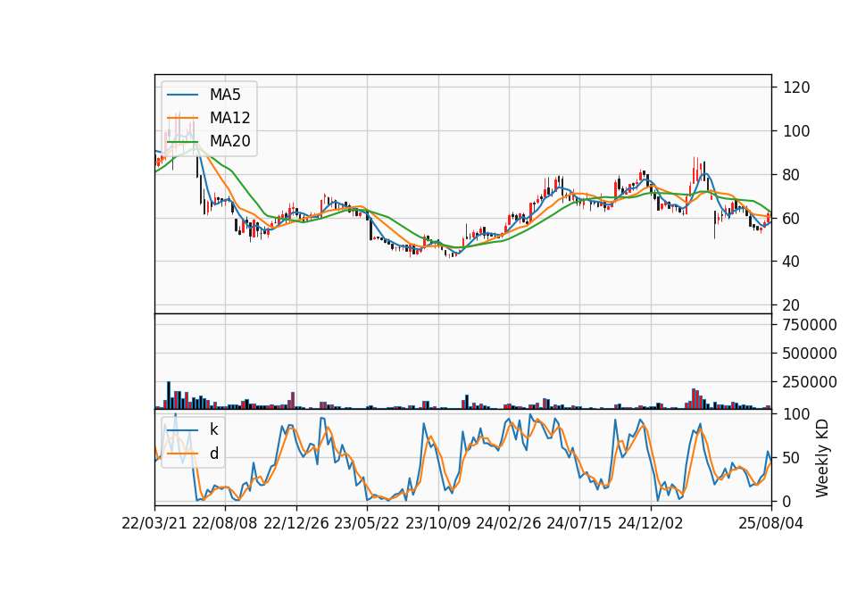Click the orange MA12 legend line sample

tap(182, 118)
